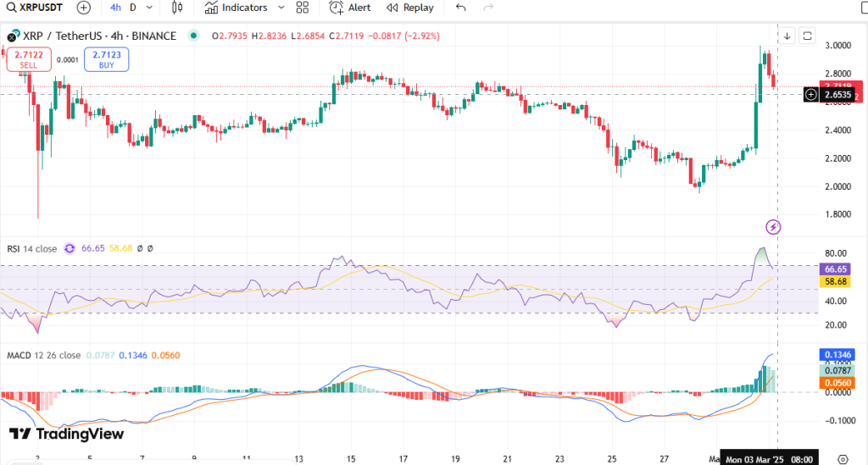Collapse pane using the down arrow button
Screen dimensions: 868x465
787,36
